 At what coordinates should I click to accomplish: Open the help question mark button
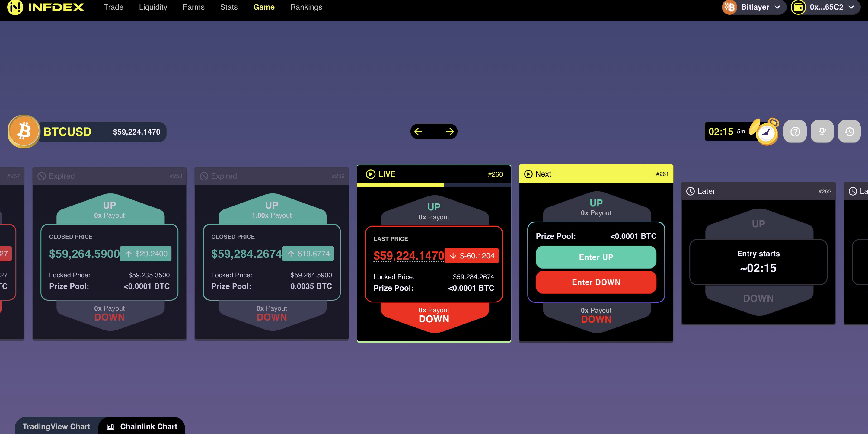pos(795,131)
